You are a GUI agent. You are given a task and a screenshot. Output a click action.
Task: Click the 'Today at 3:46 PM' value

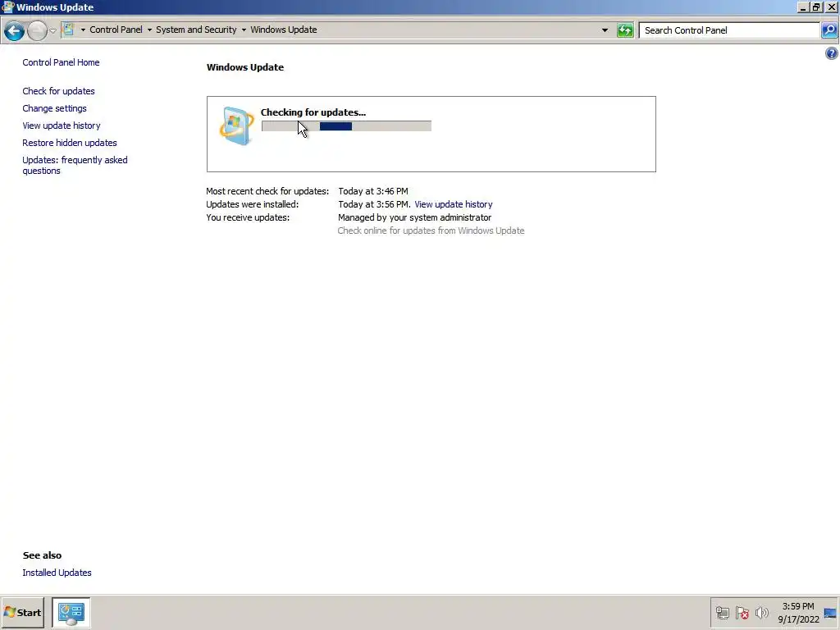[x=373, y=191]
